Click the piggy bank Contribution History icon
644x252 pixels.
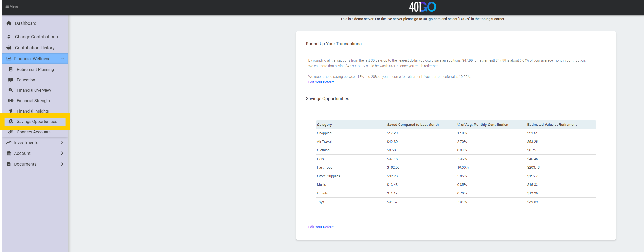[9, 48]
